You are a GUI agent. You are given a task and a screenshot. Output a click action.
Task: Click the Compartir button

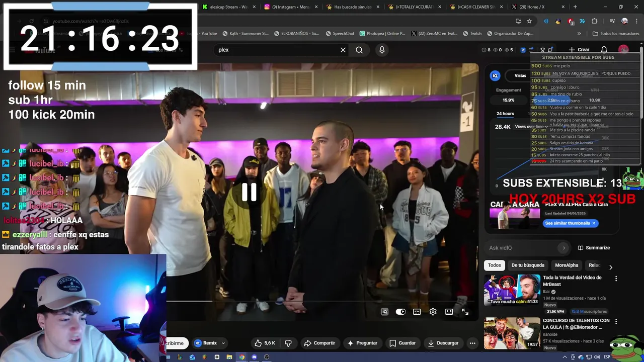coord(319,343)
